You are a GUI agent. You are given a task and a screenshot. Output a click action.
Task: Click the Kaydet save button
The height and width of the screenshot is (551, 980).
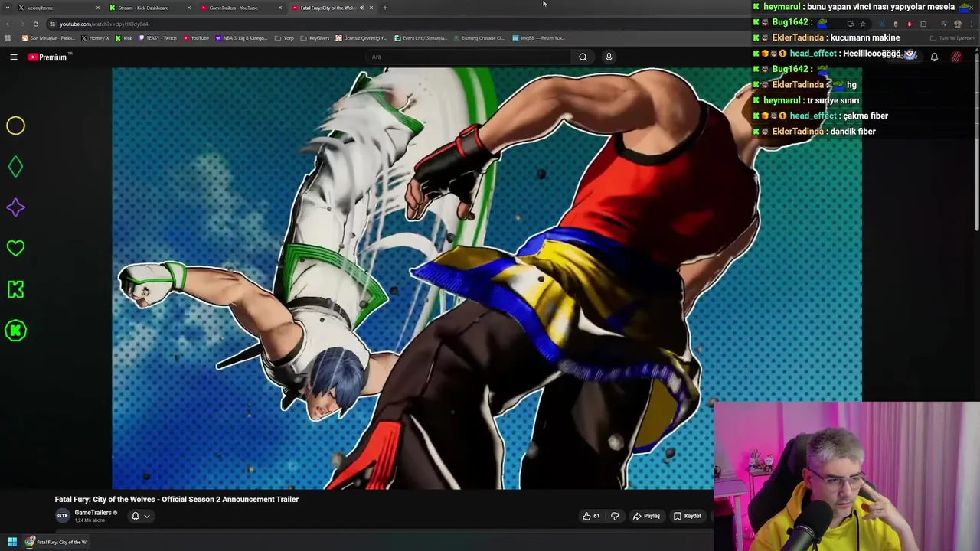[x=687, y=516]
